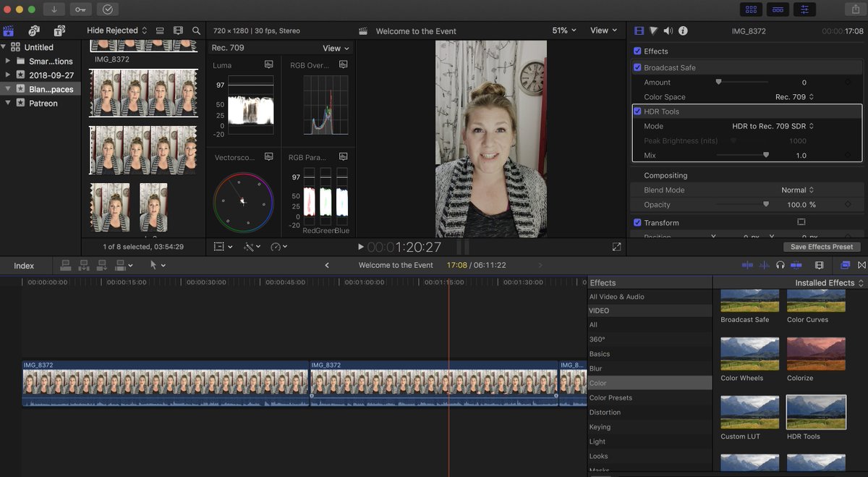Open RGB Overlay scope settings icon
Viewport: 868px width, 477px height.
(343, 64)
